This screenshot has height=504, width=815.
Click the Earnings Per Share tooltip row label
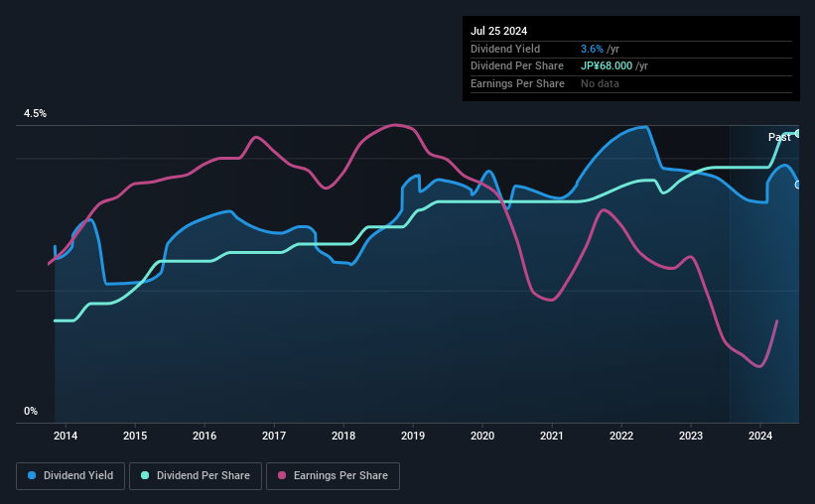tap(518, 83)
